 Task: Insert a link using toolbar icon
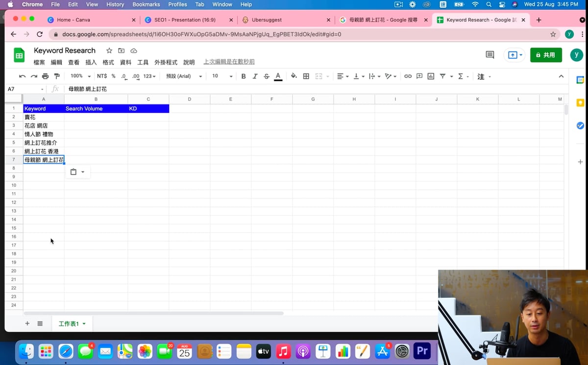(x=408, y=77)
